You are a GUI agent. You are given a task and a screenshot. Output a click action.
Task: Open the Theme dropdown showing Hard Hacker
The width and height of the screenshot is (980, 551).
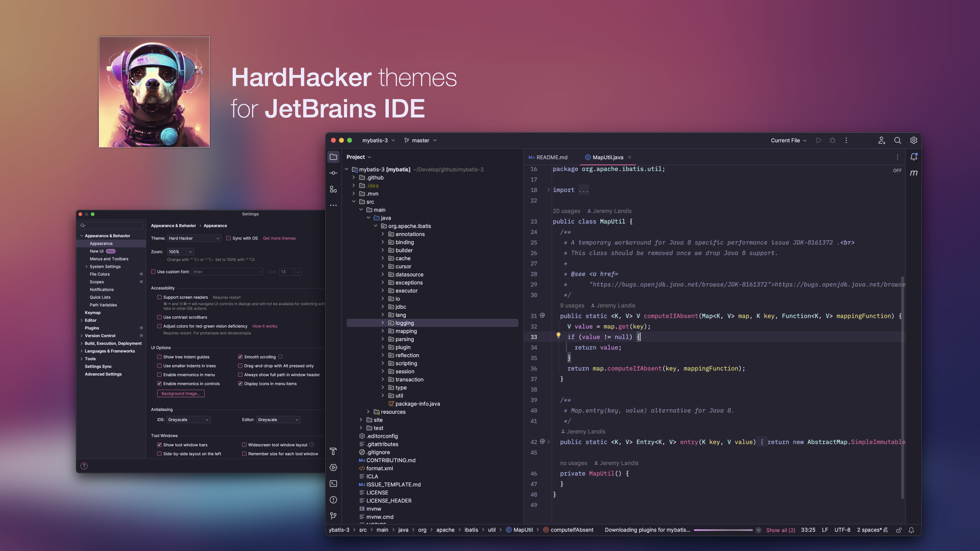194,239
